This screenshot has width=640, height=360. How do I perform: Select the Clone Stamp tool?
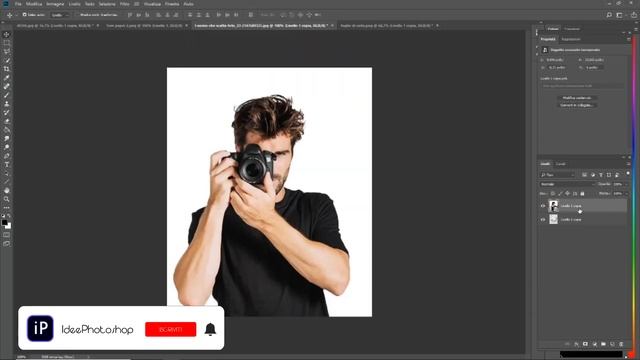7,104
